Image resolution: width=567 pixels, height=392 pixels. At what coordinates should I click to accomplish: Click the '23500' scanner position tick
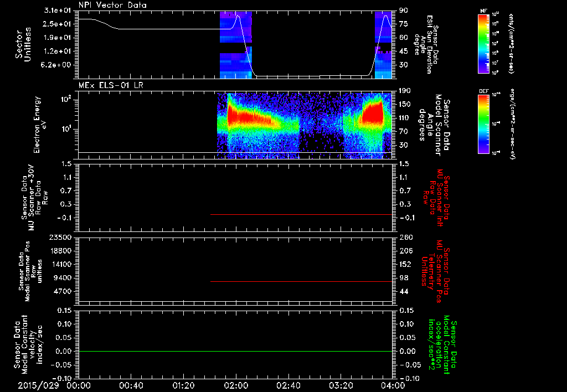[x=60, y=237]
